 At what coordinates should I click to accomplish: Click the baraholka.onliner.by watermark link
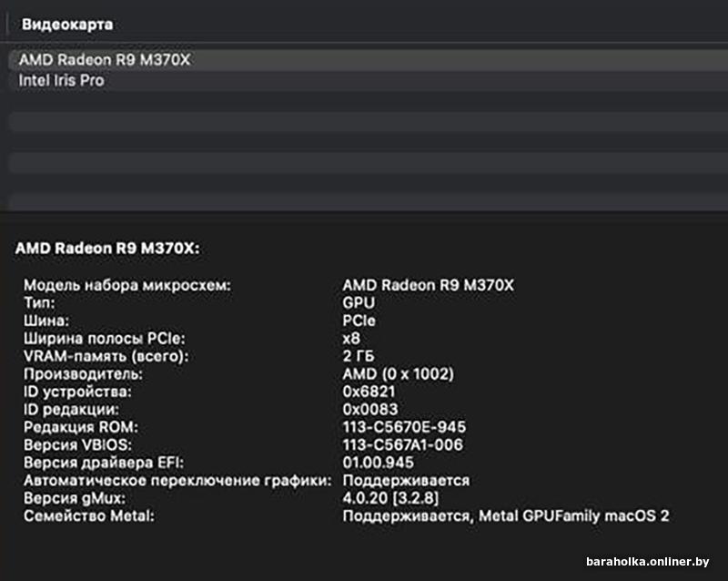(647, 562)
